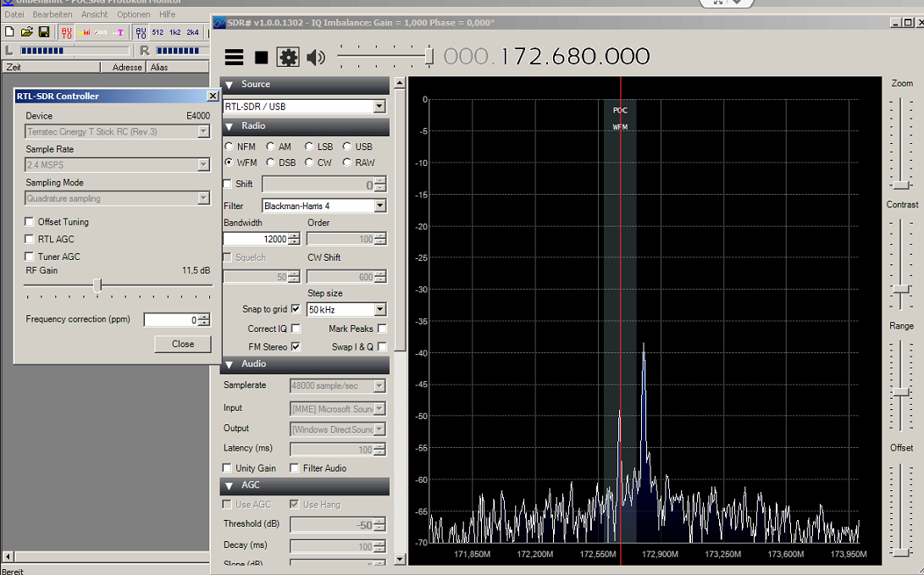Open SDR# configure gear settings
Image resolution: width=924 pixels, height=575 pixels.
pyautogui.click(x=288, y=58)
